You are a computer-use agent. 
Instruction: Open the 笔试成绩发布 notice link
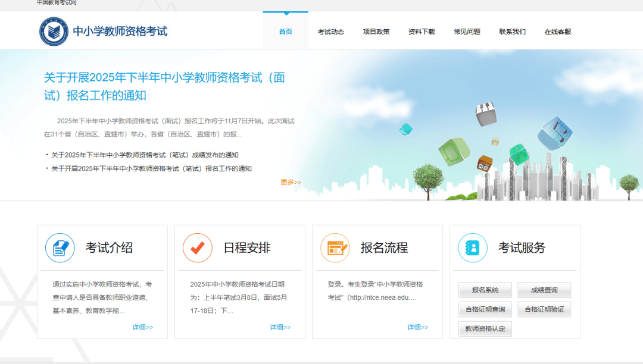click(145, 155)
